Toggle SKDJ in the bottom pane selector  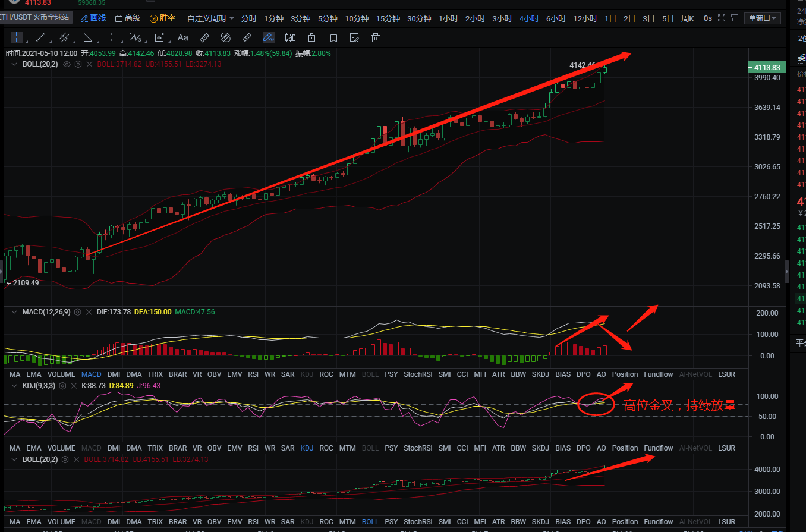(541, 522)
